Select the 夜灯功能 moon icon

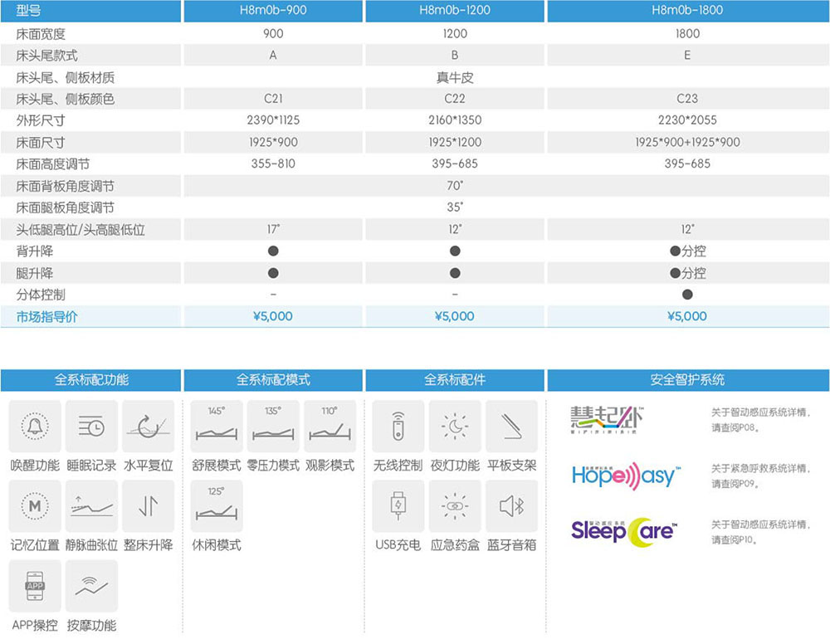pos(455,426)
